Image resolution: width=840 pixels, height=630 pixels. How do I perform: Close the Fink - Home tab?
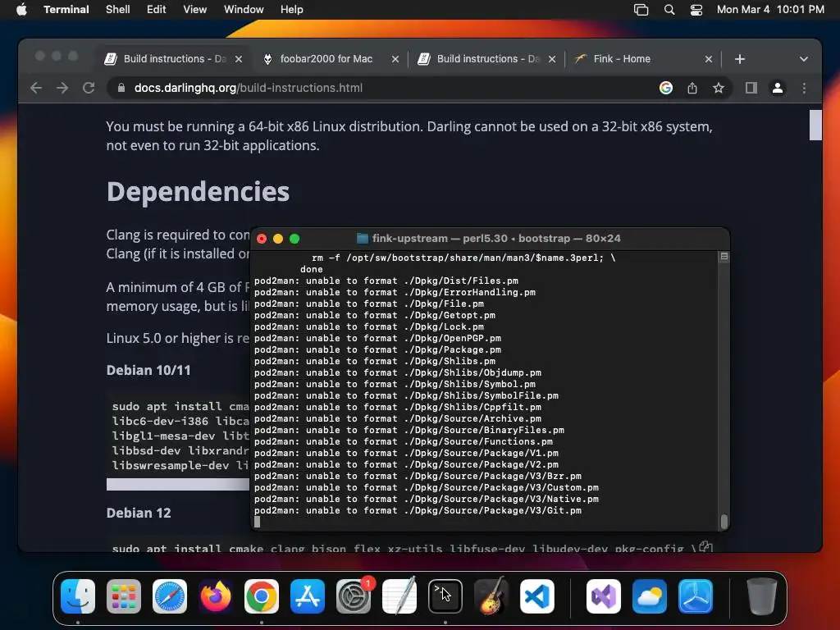point(709,59)
